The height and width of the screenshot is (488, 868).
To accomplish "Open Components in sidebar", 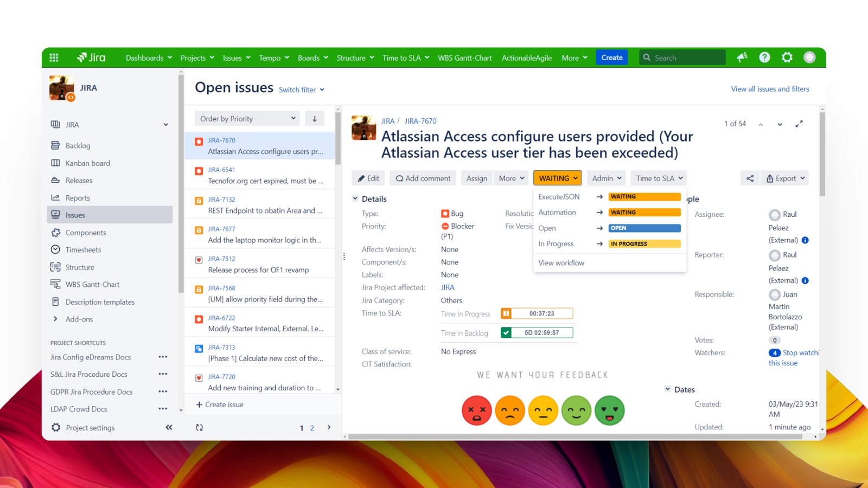I will point(86,233).
